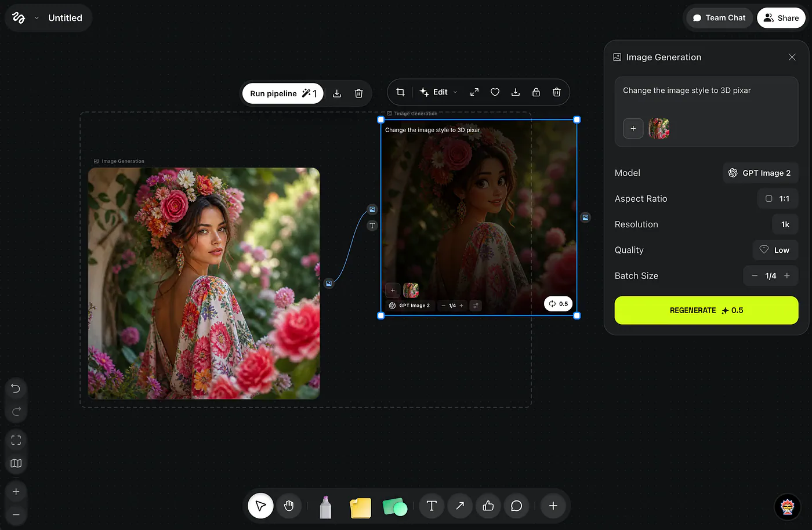
Task: Click the regenerate 0.5 pill on node
Action: tap(559, 304)
